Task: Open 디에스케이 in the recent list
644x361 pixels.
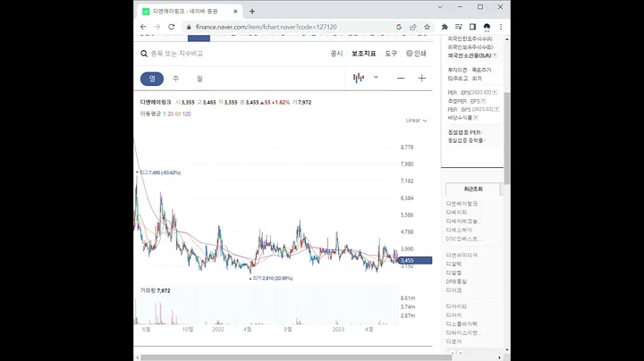Action: 459,231
